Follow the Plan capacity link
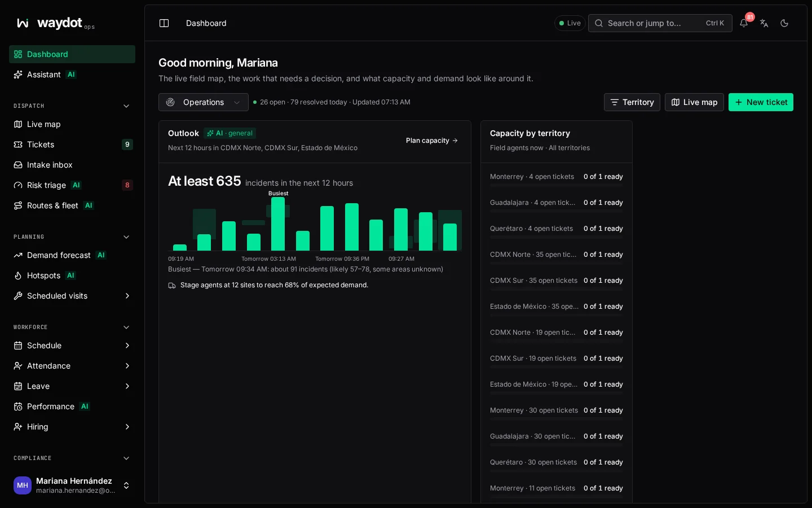 pos(432,141)
